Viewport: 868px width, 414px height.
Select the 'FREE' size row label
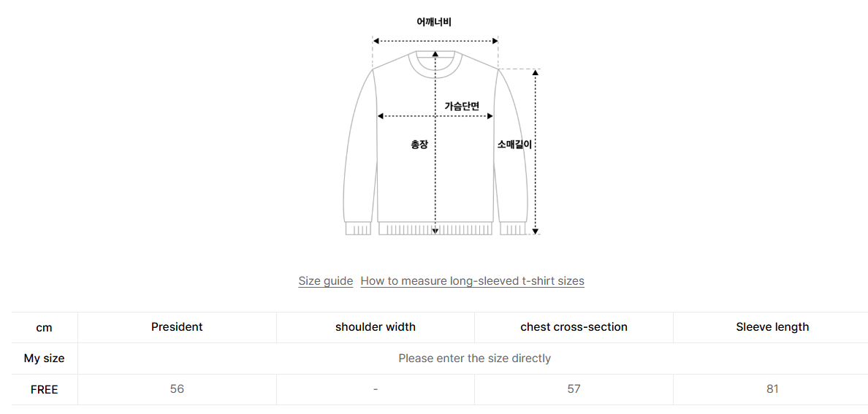tap(44, 390)
